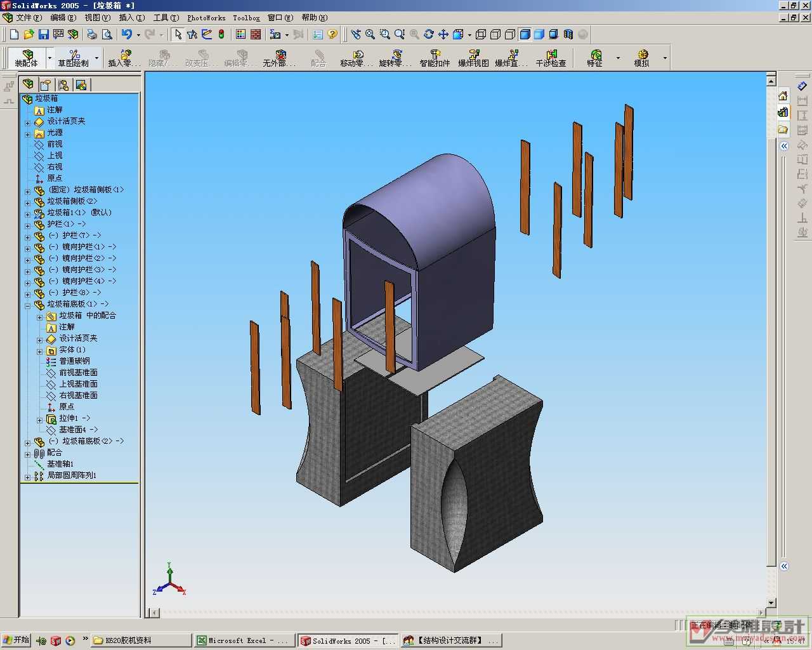Switch to Hidden Lines Removed display

[x=510, y=34]
